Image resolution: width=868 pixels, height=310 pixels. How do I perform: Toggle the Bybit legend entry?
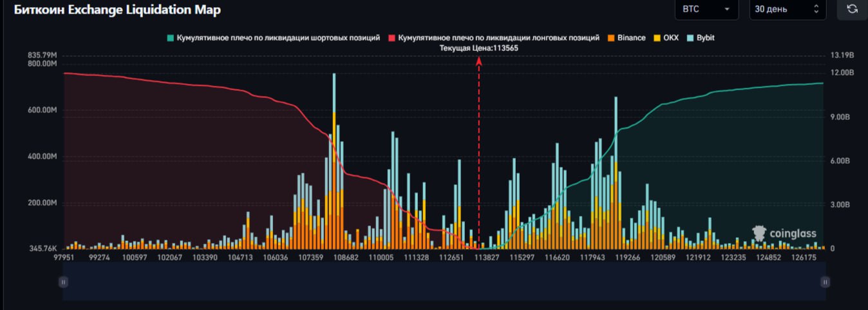pos(700,38)
